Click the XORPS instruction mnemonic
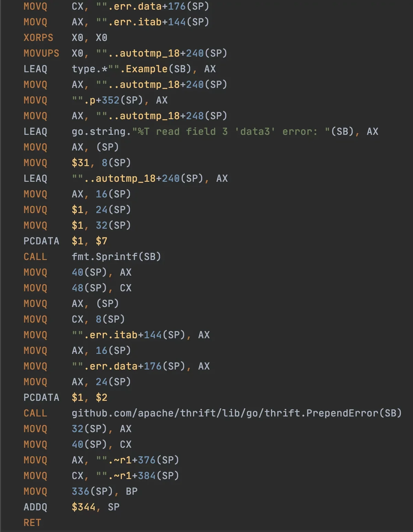The width and height of the screenshot is (413, 532). click(x=38, y=38)
